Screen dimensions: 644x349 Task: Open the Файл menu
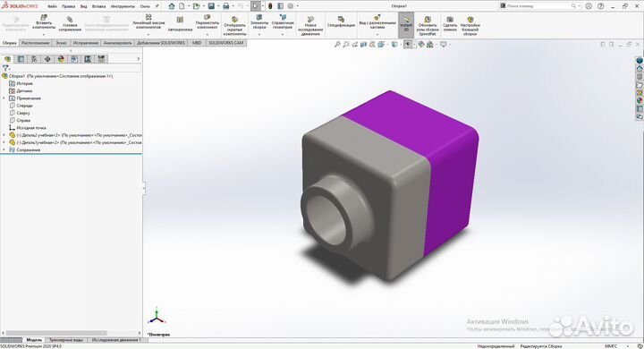click(52, 6)
